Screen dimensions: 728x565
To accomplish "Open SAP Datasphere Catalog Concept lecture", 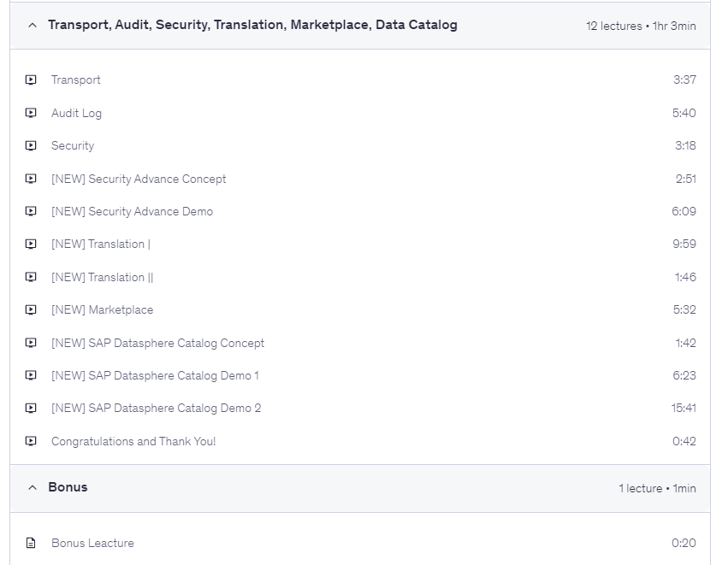I will pyautogui.click(x=157, y=344).
